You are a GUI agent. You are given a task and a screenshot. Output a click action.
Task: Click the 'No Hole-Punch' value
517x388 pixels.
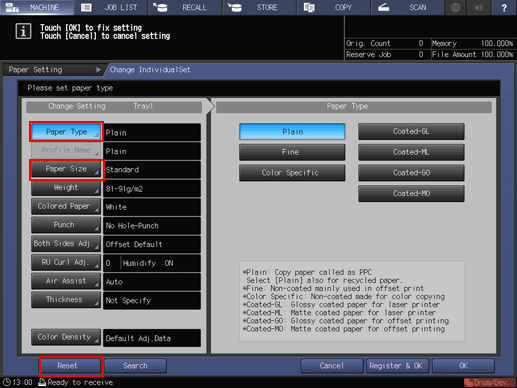pos(152,226)
